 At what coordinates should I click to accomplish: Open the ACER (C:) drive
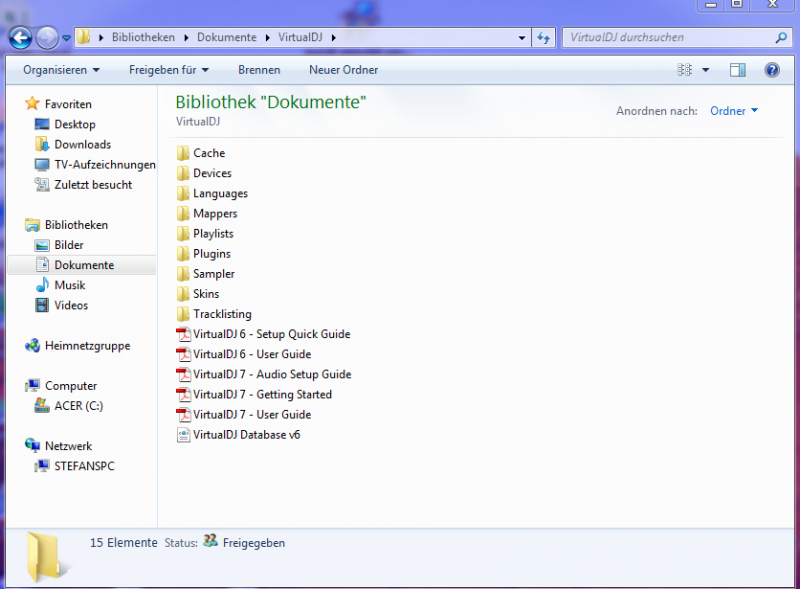point(78,406)
